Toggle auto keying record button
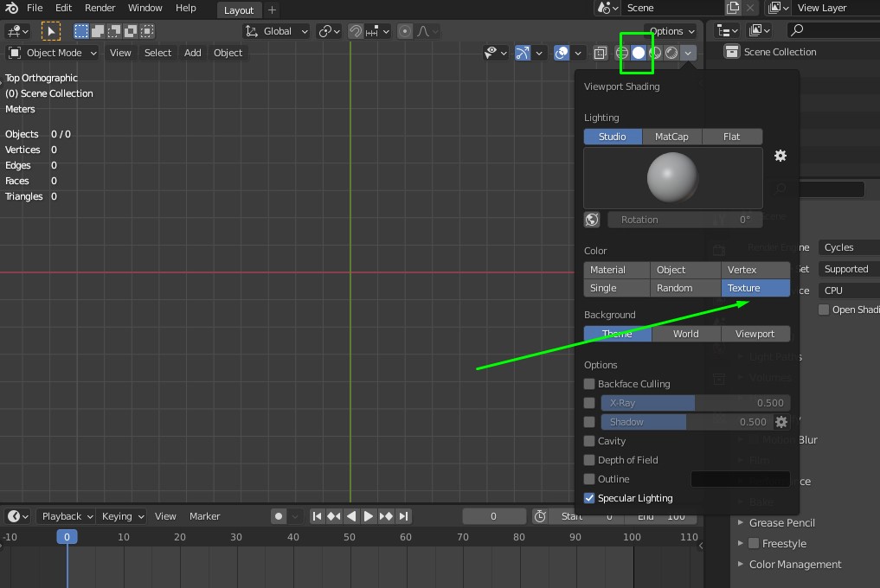880x588 pixels. coord(279,516)
